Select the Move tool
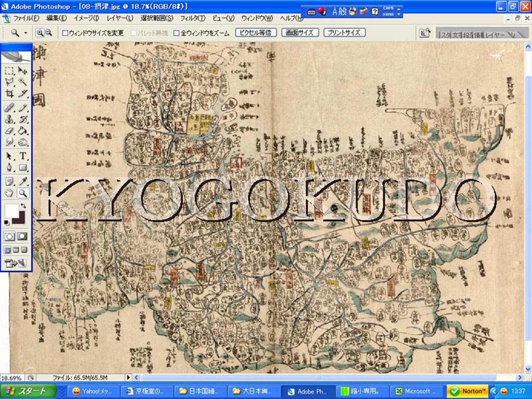This screenshot has width=532, height=399. (23, 71)
